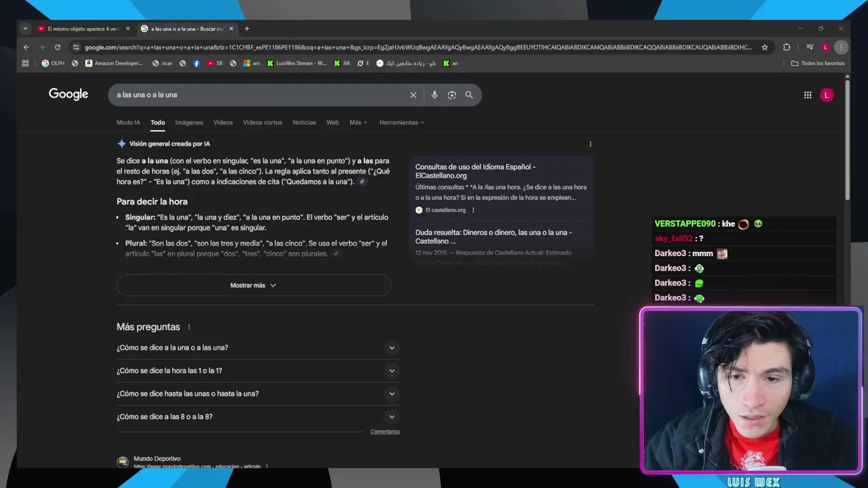This screenshot has width=868, height=488.
Task: Expand '¿Cómo se dice hasta las unas o hasta la una?'
Action: coord(258,394)
